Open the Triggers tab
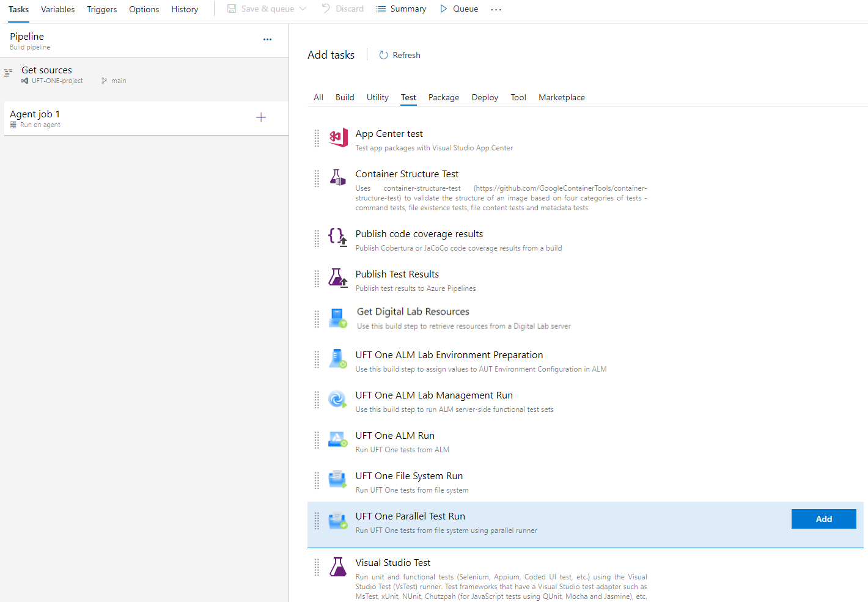Viewport: 868px width, 602px height. click(x=101, y=9)
